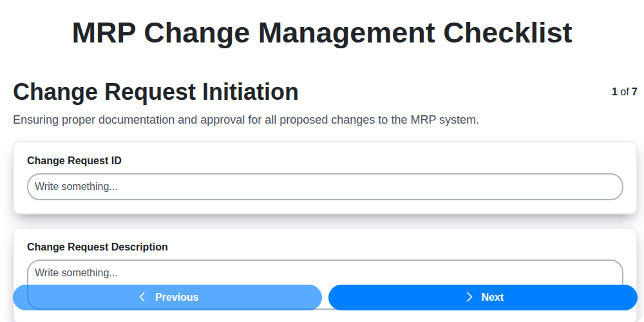The width and height of the screenshot is (644, 322).
Task: Click the word "of" in the step counter
Action: coord(625,91)
